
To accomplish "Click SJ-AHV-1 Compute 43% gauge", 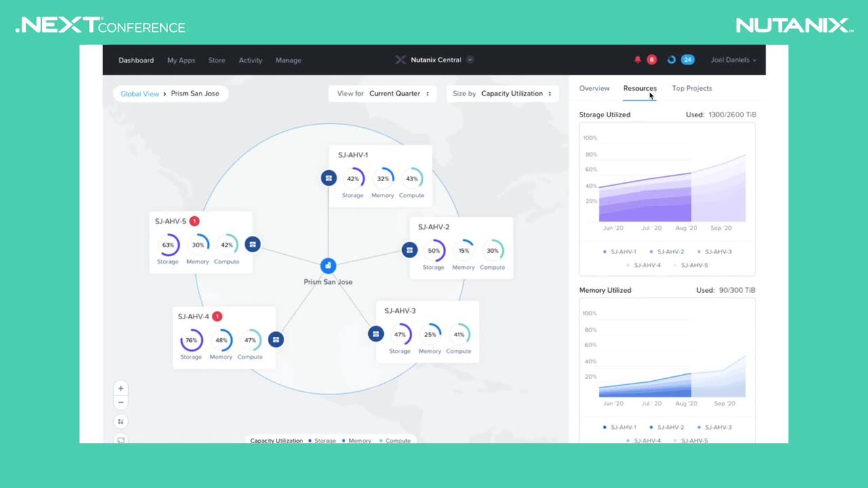I will 412,179.
